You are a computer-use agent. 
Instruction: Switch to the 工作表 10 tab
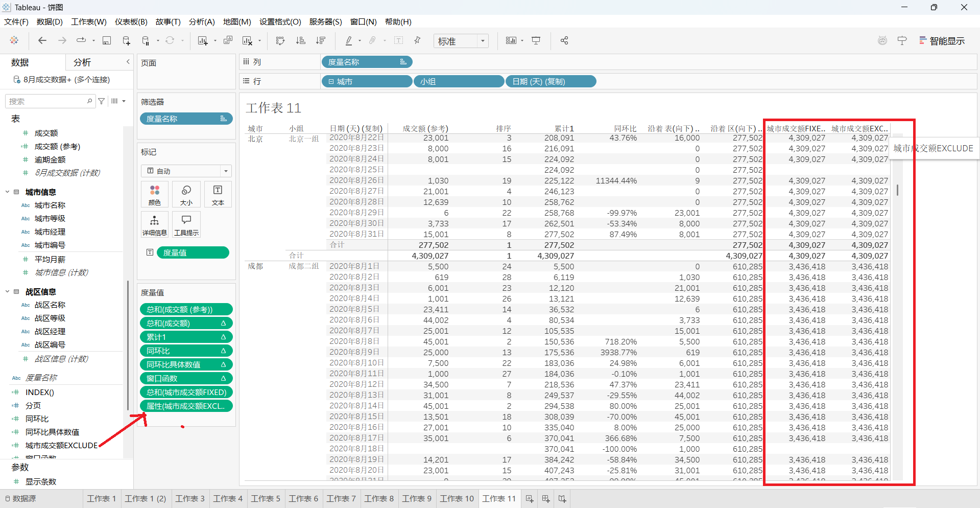457,498
